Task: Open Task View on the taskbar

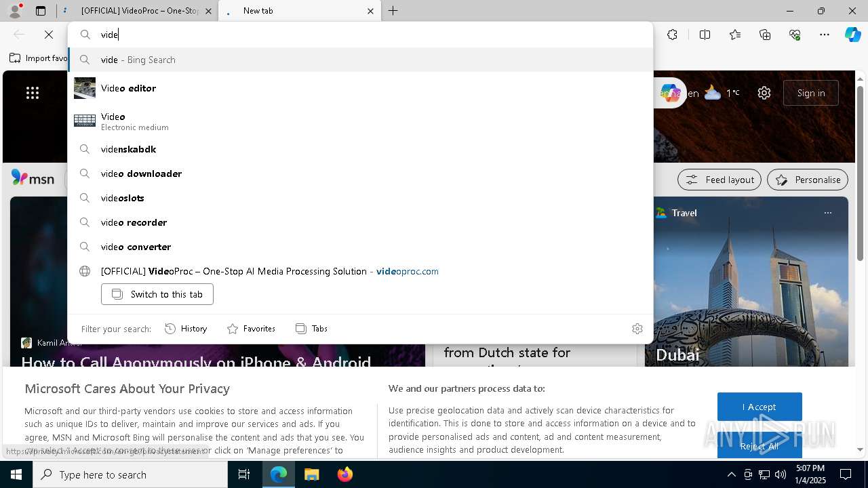Action: coord(244,474)
